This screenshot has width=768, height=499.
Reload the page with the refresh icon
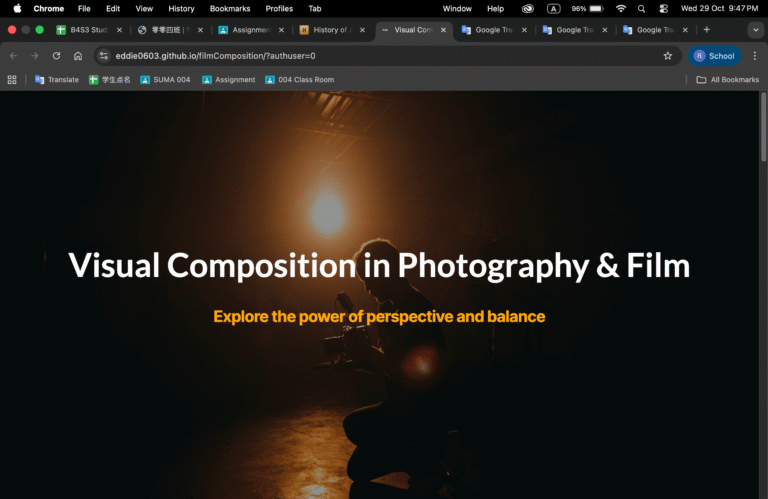pyautogui.click(x=56, y=56)
